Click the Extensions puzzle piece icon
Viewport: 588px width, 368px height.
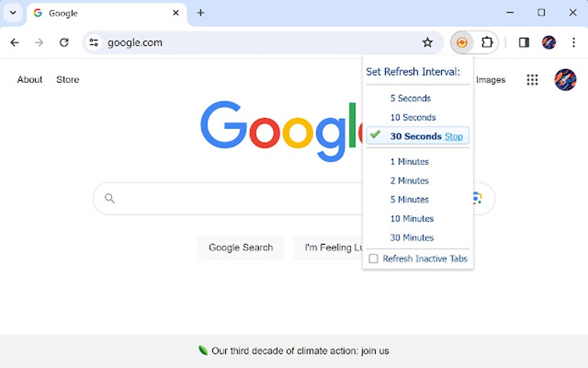(487, 42)
